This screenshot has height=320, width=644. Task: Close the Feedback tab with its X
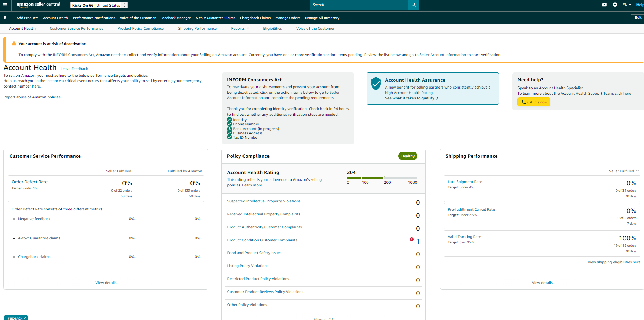click(25, 318)
